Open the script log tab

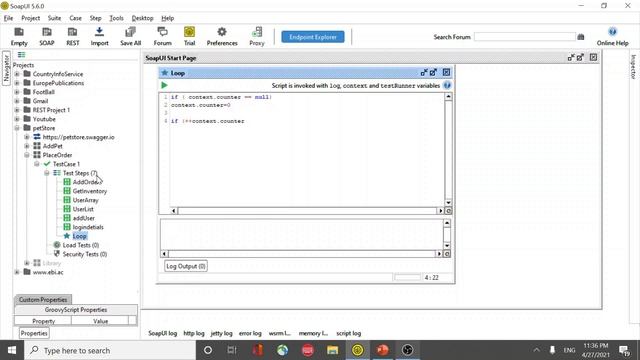coord(348,333)
